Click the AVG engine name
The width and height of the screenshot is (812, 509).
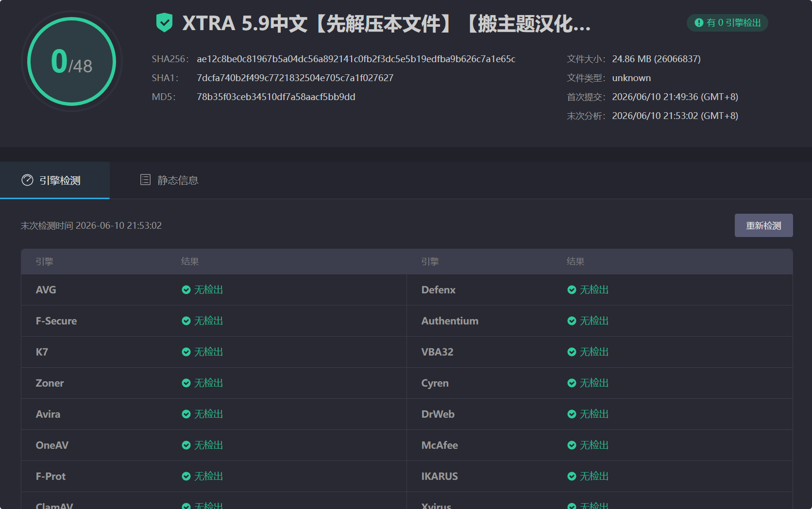(x=46, y=290)
